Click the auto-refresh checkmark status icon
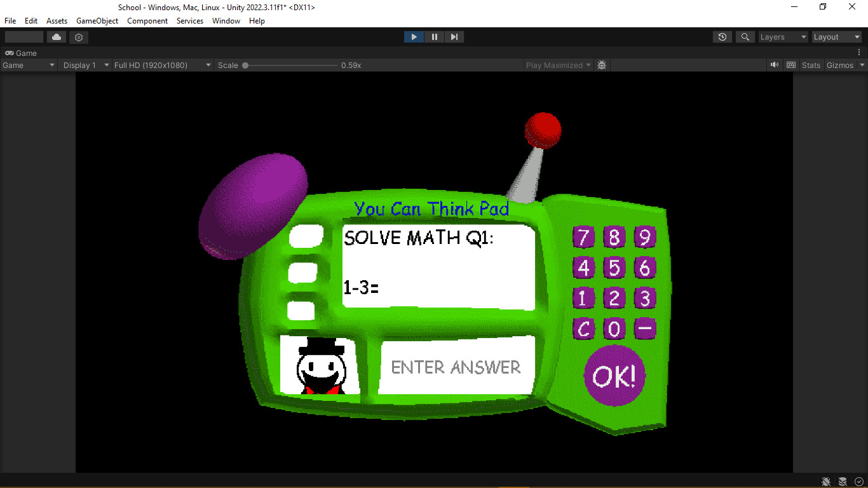This screenshot has height=488, width=868. pyautogui.click(x=858, y=481)
